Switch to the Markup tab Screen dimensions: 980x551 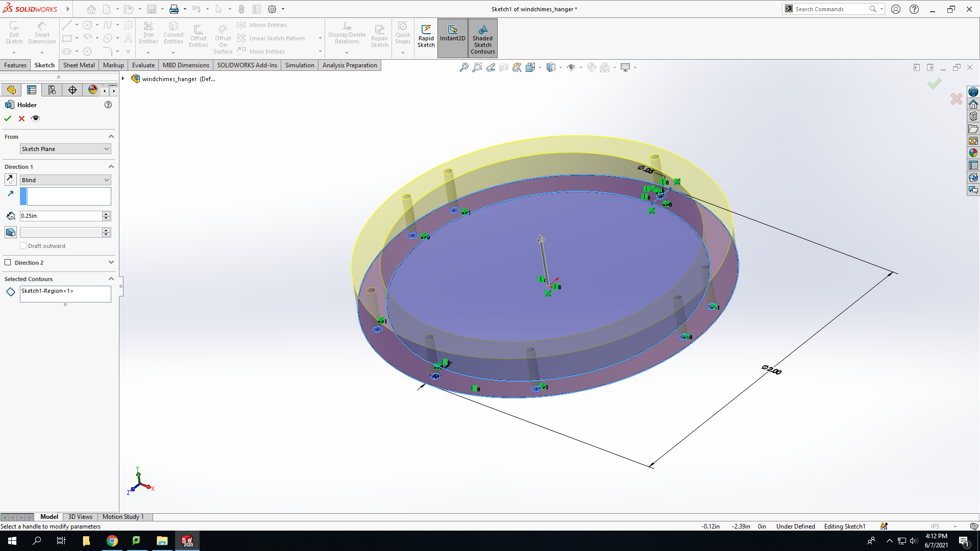pos(113,65)
